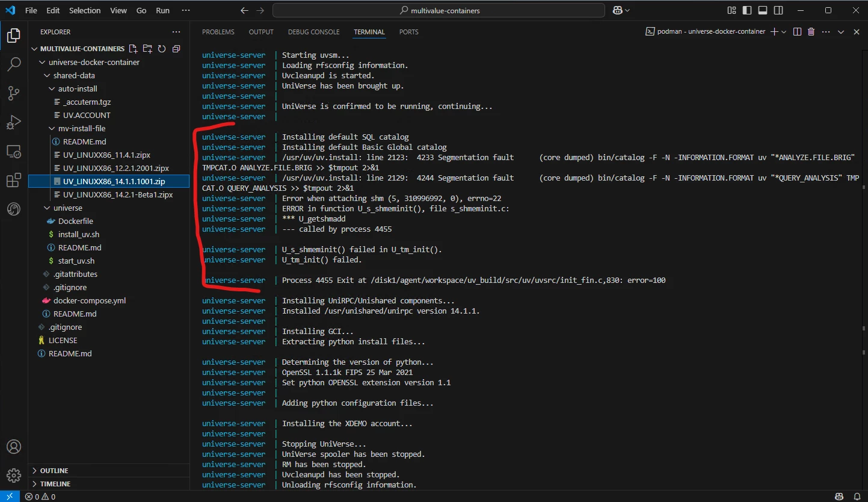Collapse all folders in Explorer
Viewport: 868px width, 502px height.
tap(176, 49)
